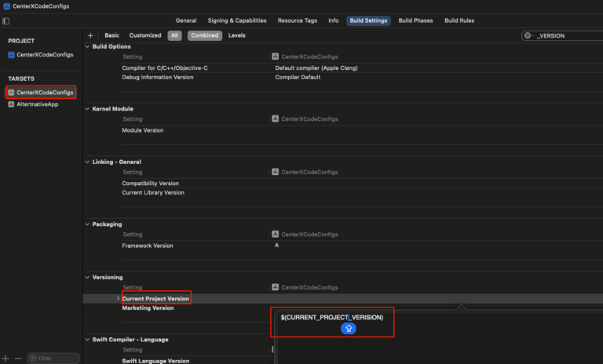Viewport: 603px width, 364px height.
Task: Switch to the Info tab
Action: tap(334, 20)
